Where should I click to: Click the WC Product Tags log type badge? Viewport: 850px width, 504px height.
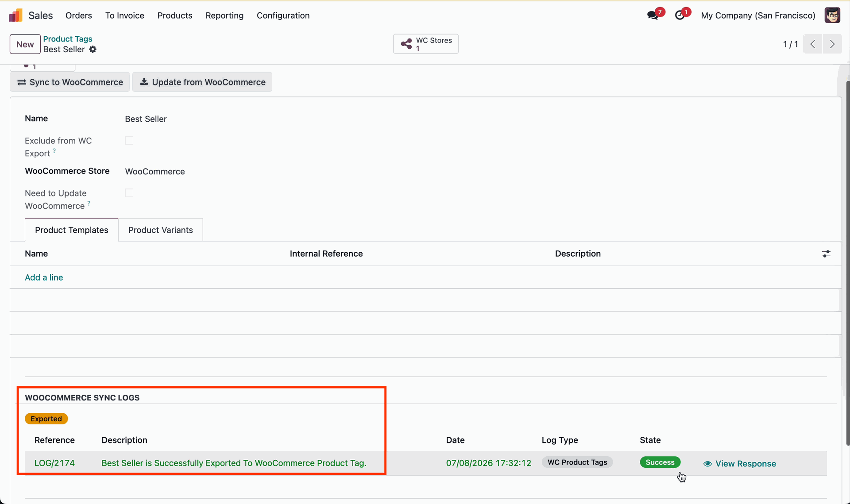(x=577, y=462)
